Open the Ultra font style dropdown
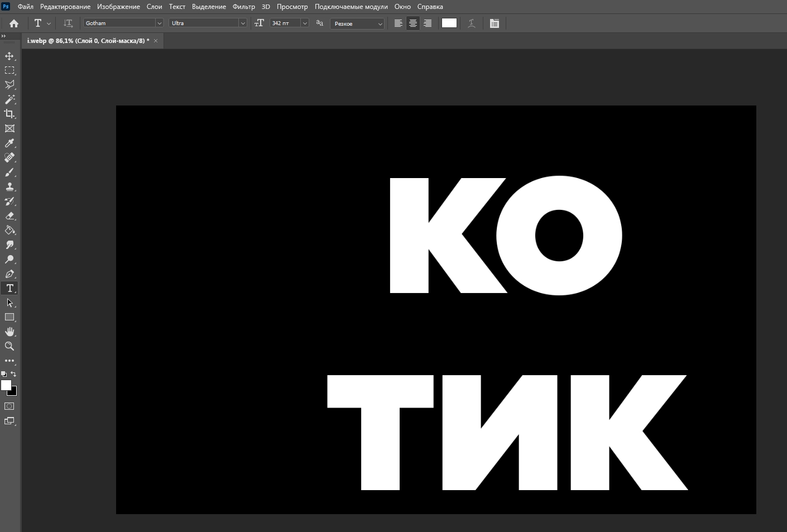This screenshot has width=787, height=532. [x=243, y=23]
